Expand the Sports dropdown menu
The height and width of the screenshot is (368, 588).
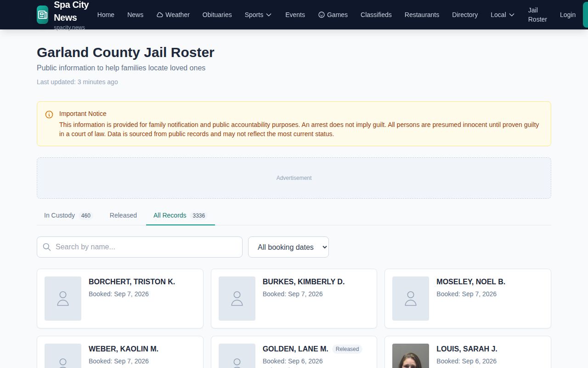[x=258, y=15]
